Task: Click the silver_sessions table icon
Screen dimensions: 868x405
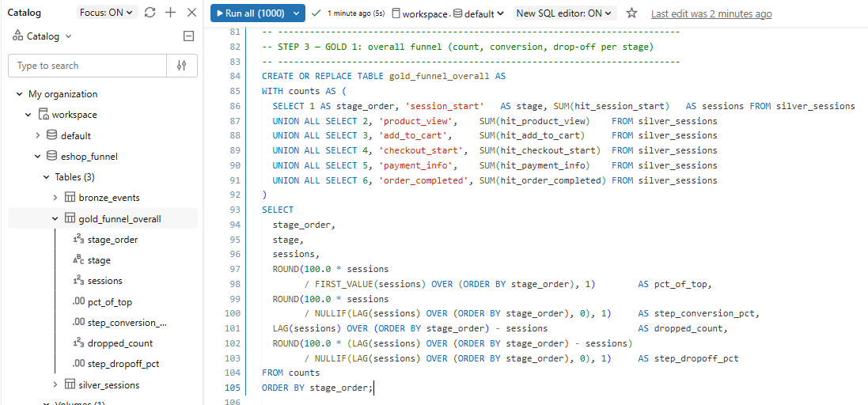Action: point(70,384)
